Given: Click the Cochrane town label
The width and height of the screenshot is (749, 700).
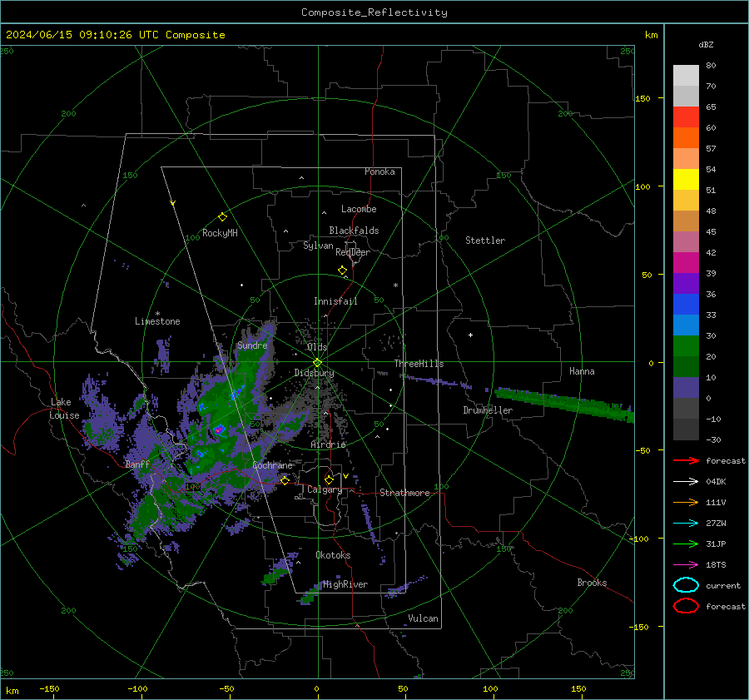Looking at the screenshot, I should [272, 465].
